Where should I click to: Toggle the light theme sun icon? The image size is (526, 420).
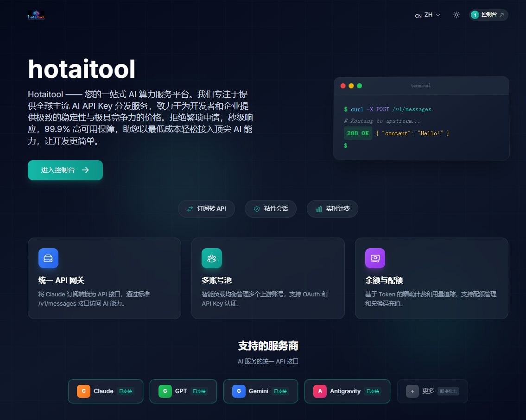pyautogui.click(x=456, y=15)
